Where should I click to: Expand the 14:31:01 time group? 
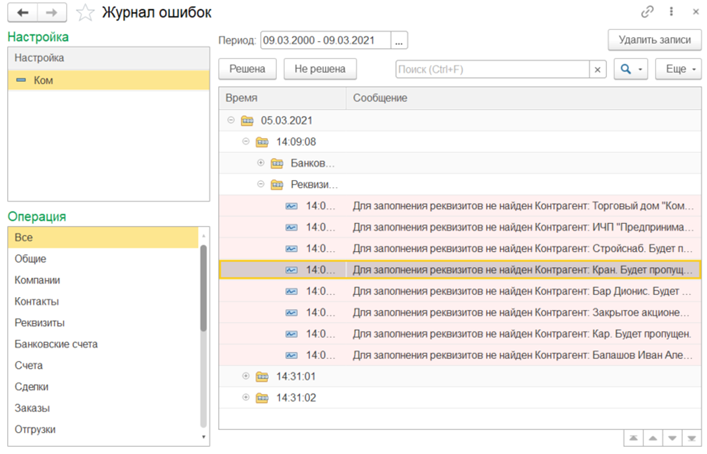pos(246,376)
